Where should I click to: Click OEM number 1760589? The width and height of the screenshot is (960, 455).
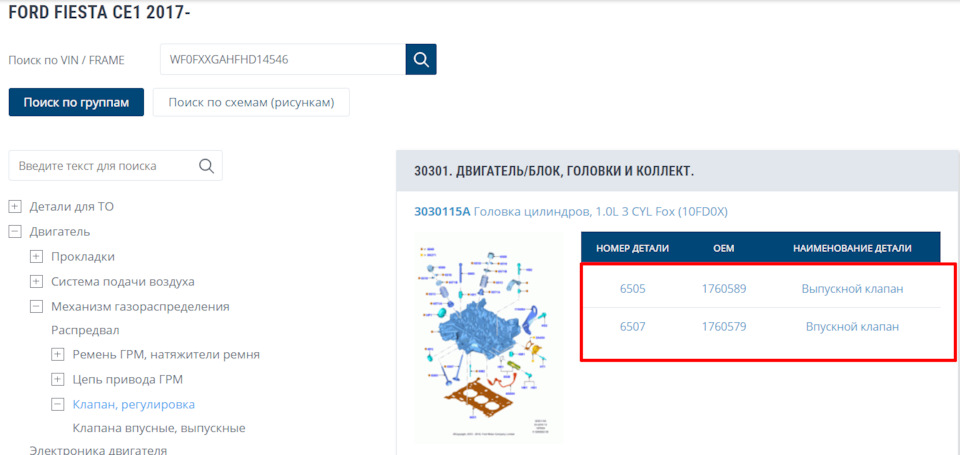724,289
